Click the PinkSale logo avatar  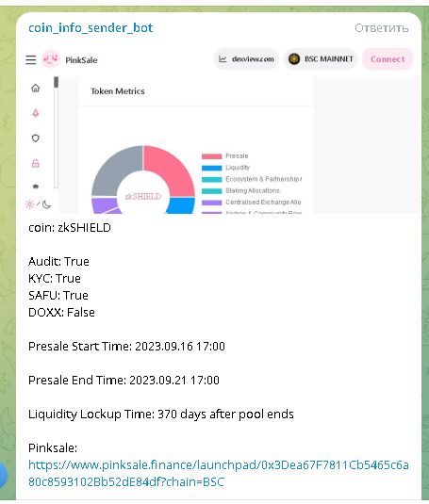pos(51,59)
